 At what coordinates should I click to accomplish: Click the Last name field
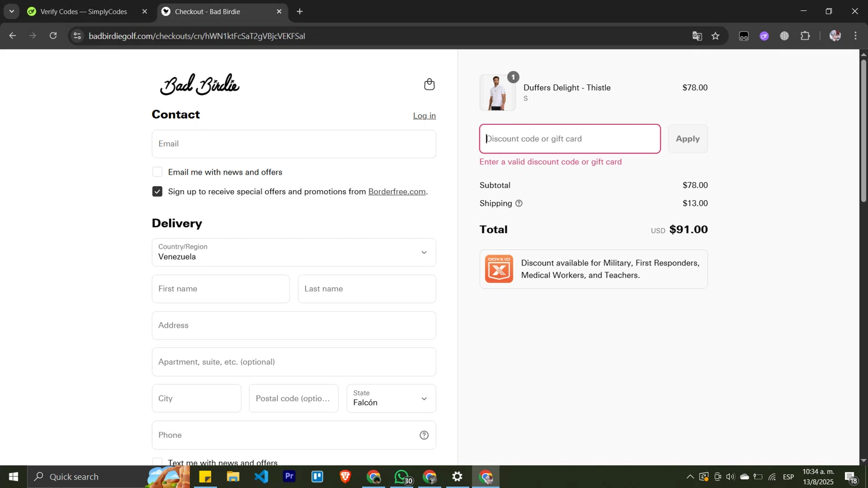point(367,289)
